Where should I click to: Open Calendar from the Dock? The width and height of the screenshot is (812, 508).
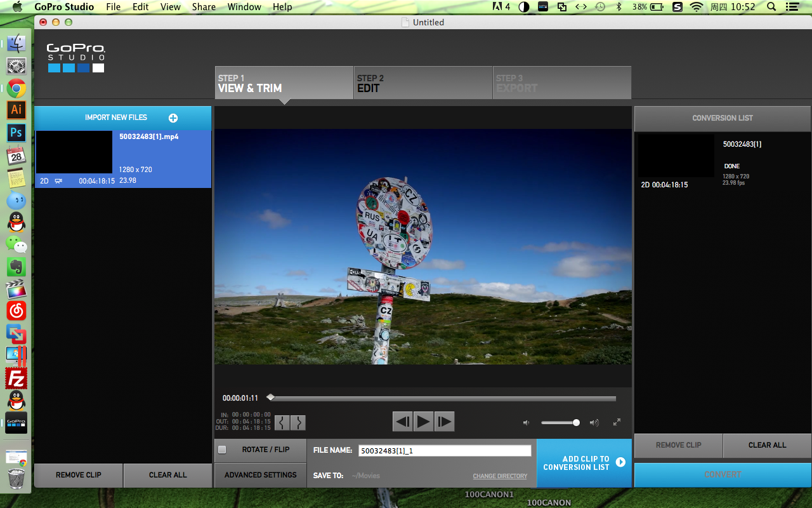click(16, 155)
